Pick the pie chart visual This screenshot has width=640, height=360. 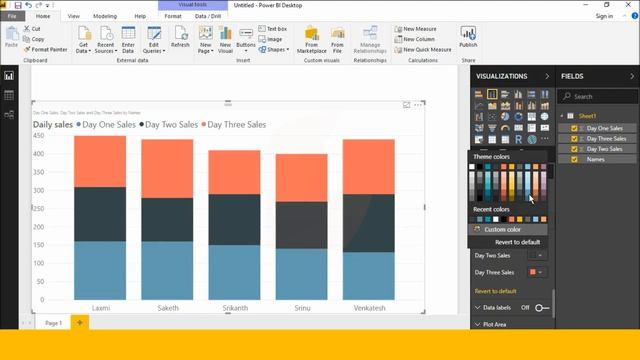click(505, 117)
